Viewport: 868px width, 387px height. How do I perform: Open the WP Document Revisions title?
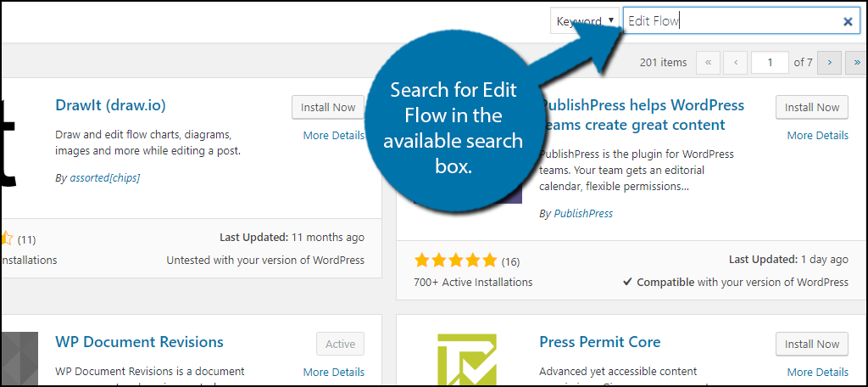click(x=140, y=341)
